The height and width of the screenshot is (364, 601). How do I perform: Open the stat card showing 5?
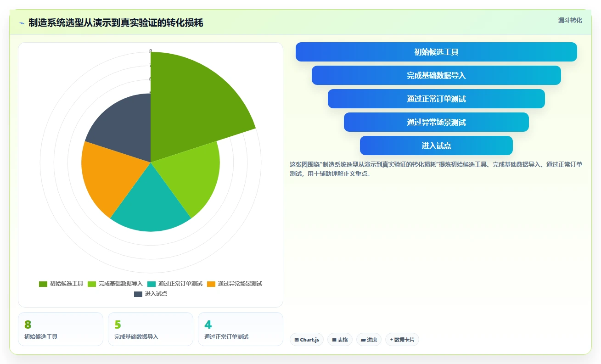[x=151, y=329]
